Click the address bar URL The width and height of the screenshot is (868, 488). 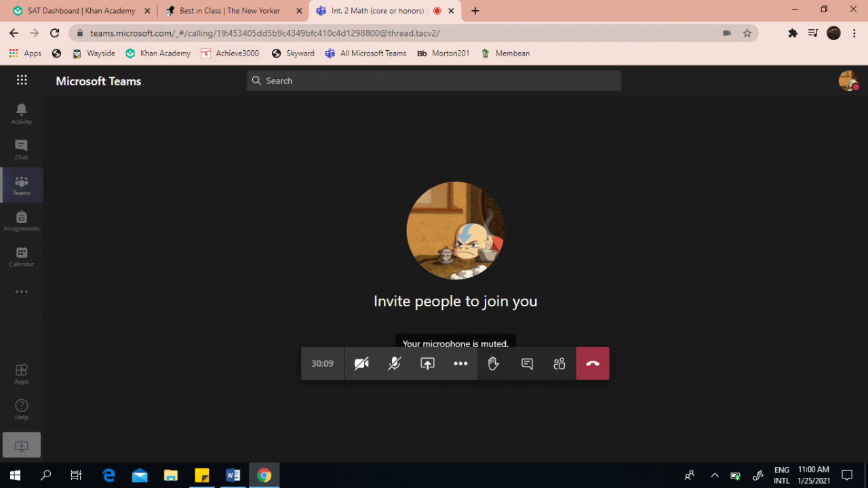(x=264, y=33)
